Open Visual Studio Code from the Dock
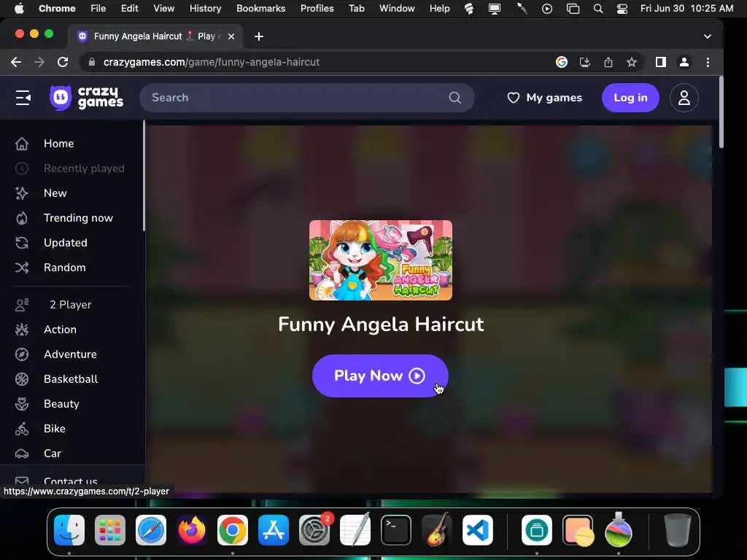 477,530
